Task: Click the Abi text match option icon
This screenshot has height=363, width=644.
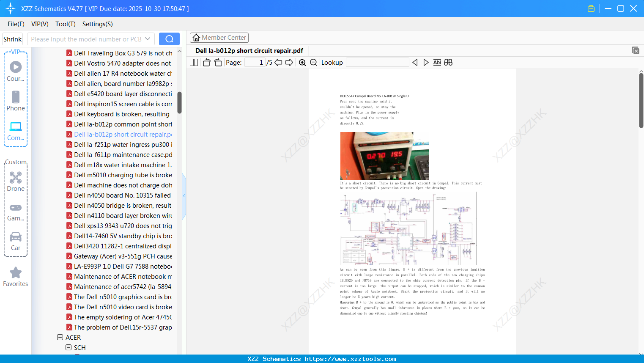Action: point(437,63)
